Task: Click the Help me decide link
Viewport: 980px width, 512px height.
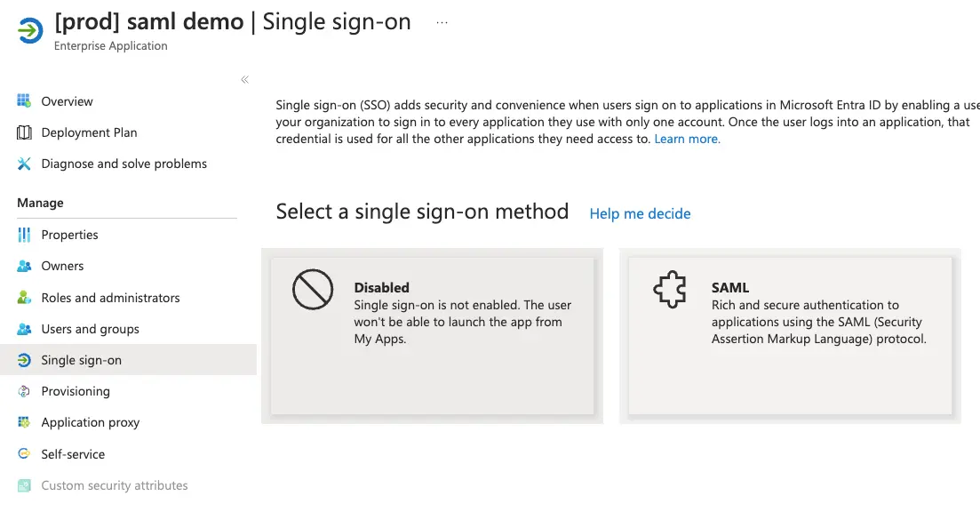Action: (x=640, y=213)
